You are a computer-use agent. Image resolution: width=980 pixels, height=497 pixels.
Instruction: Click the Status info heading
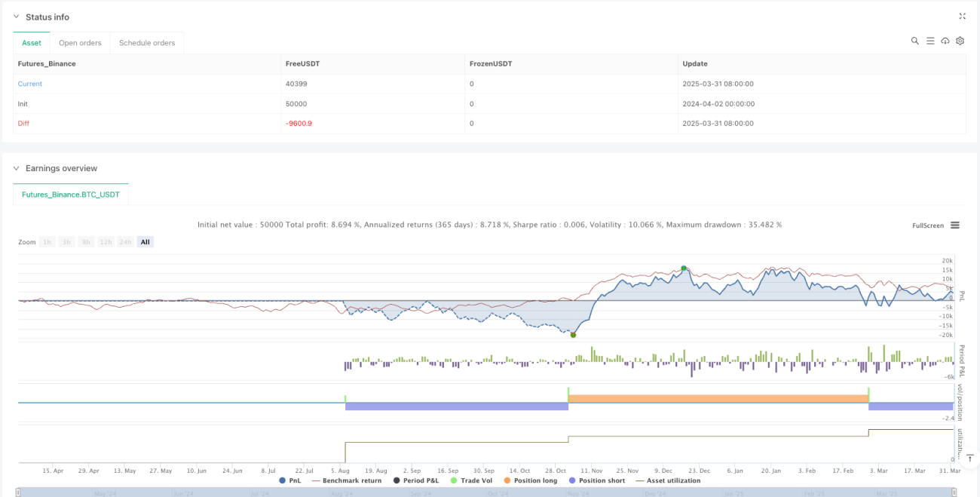pyautogui.click(x=47, y=17)
